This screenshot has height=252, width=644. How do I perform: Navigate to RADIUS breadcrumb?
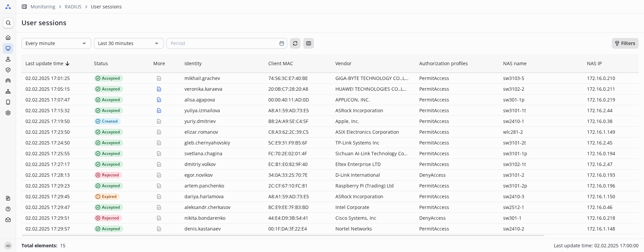tap(73, 7)
